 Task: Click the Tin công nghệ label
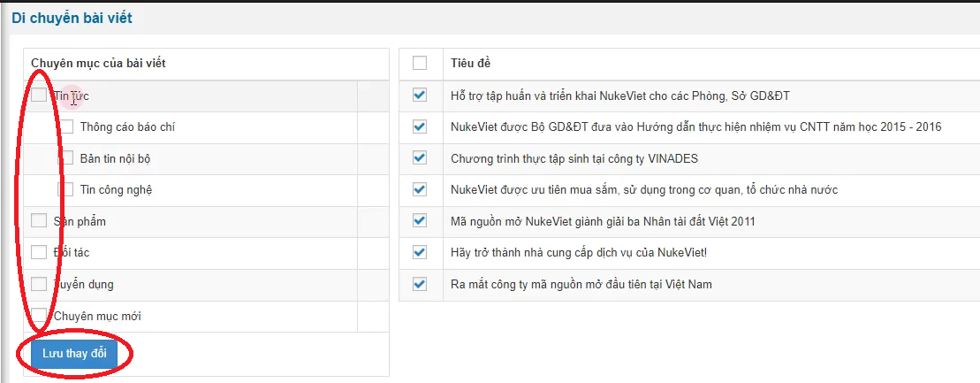[x=117, y=189]
